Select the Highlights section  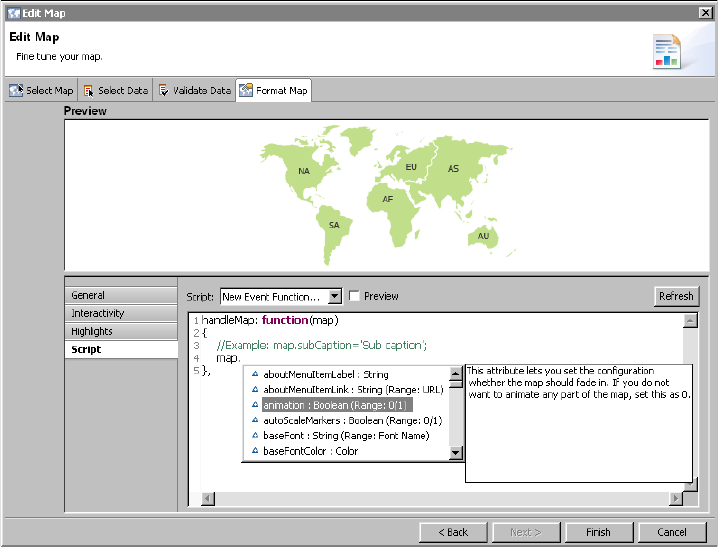[x=121, y=332]
